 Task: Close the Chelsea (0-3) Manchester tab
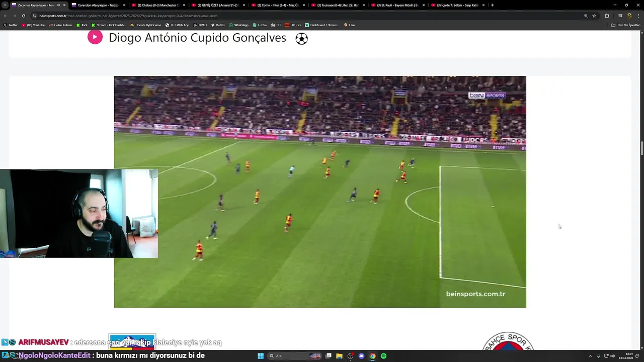(184, 5)
